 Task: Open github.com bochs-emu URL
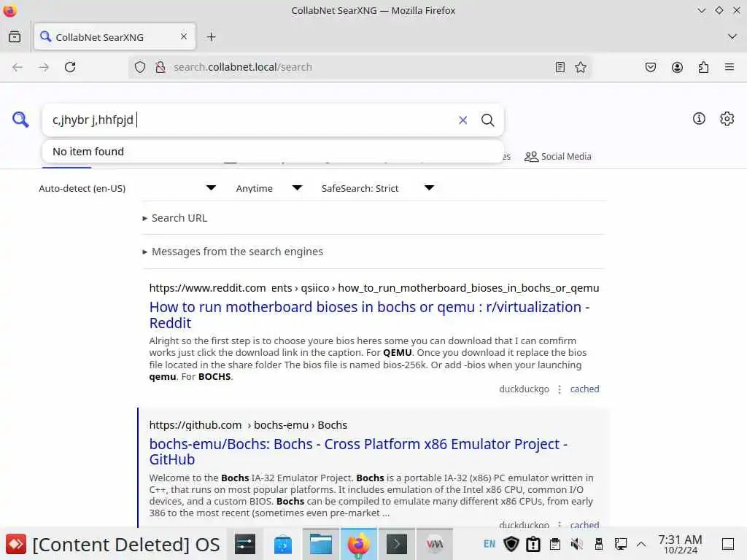point(248,425)
